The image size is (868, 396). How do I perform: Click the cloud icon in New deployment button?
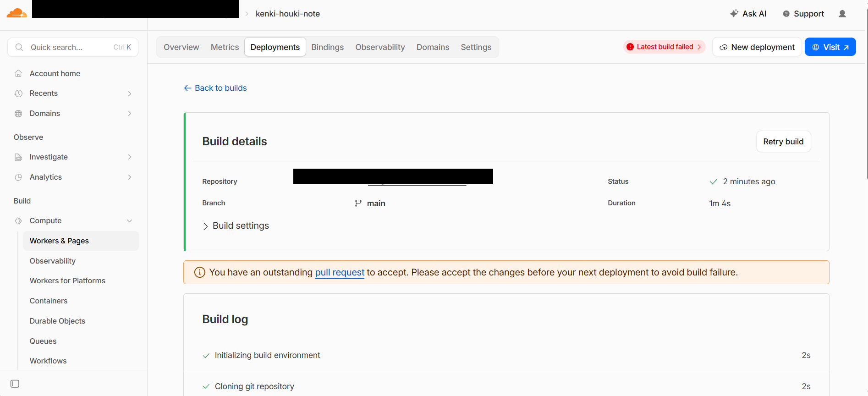(x=724, y=47)
